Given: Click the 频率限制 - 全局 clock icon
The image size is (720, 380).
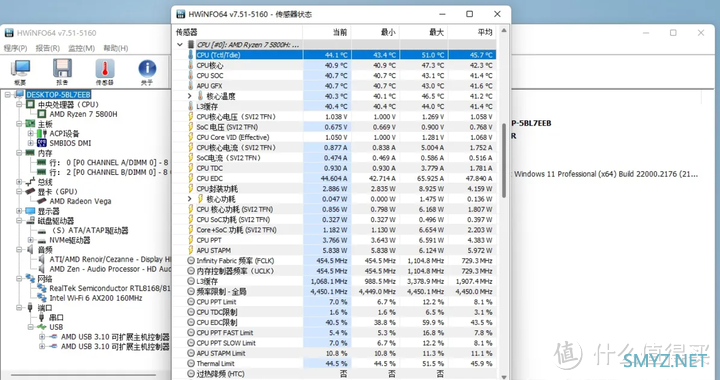Looking at the screenshot, I should coord(191,291).
